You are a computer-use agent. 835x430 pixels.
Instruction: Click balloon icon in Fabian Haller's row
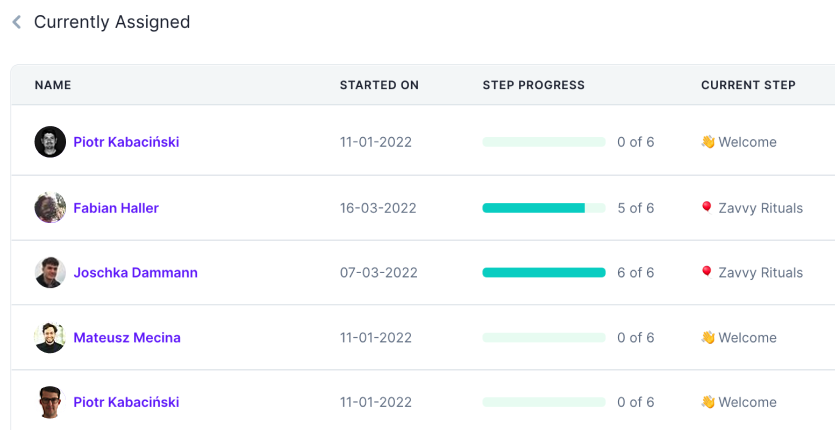click(x=707, y=208)
